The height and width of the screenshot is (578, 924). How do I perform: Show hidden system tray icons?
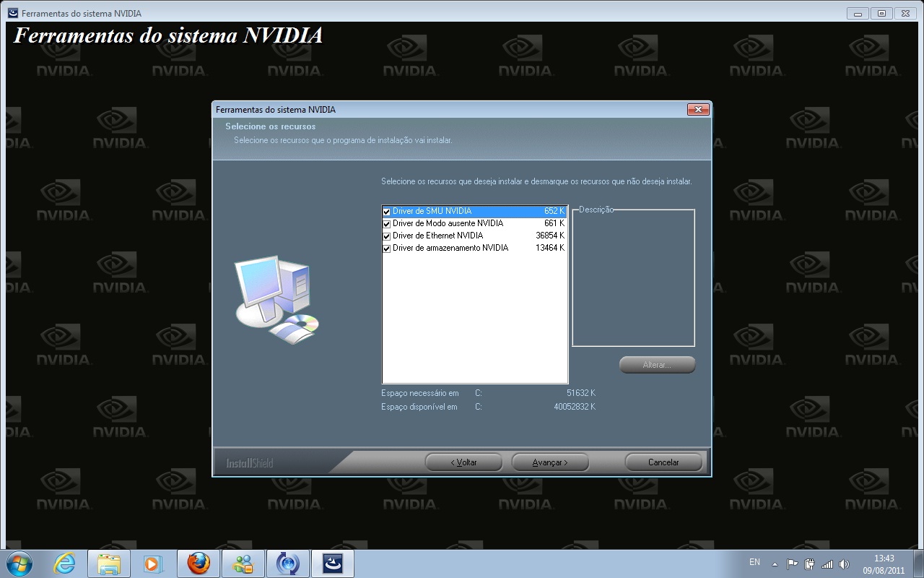775,564
